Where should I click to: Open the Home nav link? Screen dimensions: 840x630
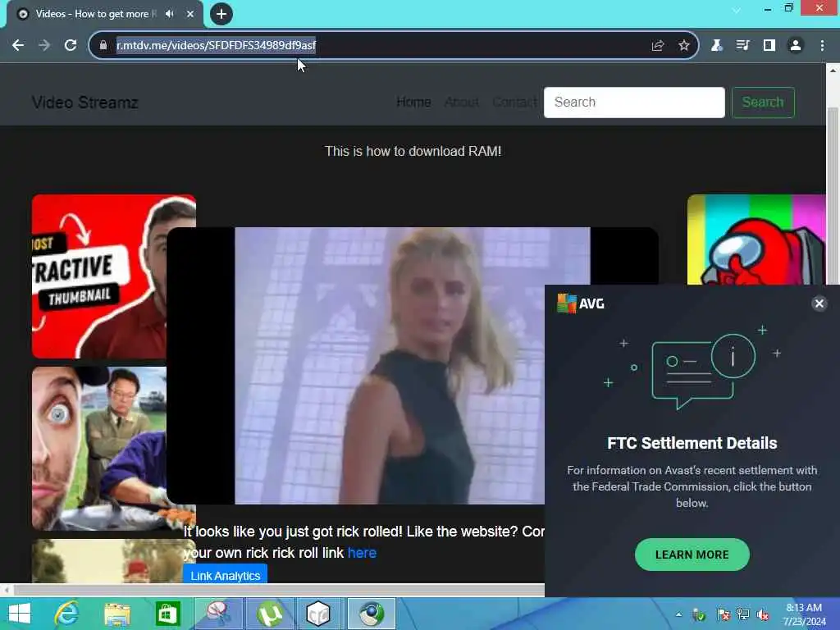[413, 102]
